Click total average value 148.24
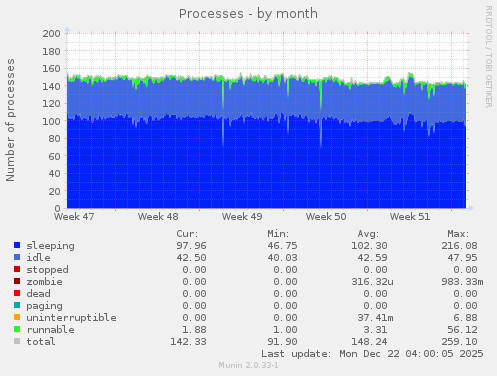 point(369,342)
